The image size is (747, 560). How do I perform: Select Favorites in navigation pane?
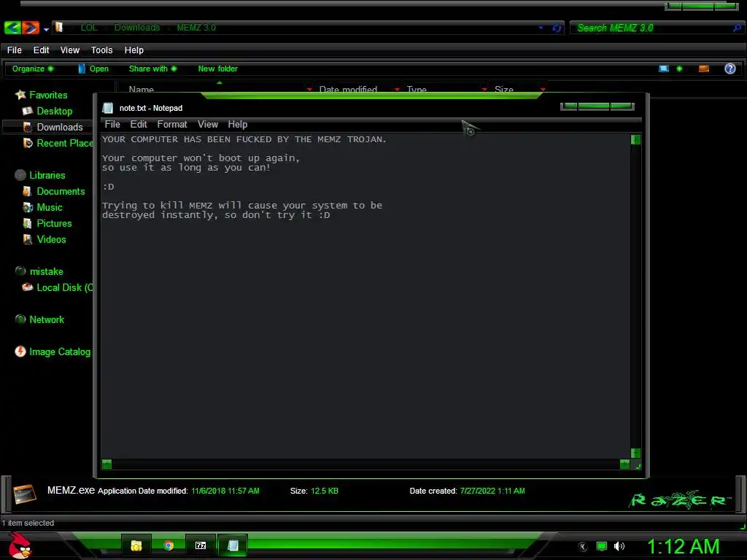[41, 95]
